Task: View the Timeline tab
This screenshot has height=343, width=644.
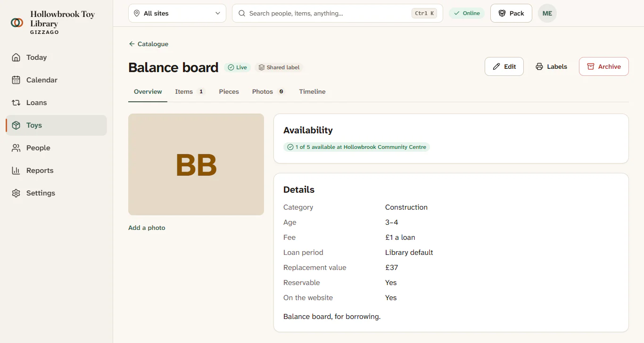Action: point(312,92)
